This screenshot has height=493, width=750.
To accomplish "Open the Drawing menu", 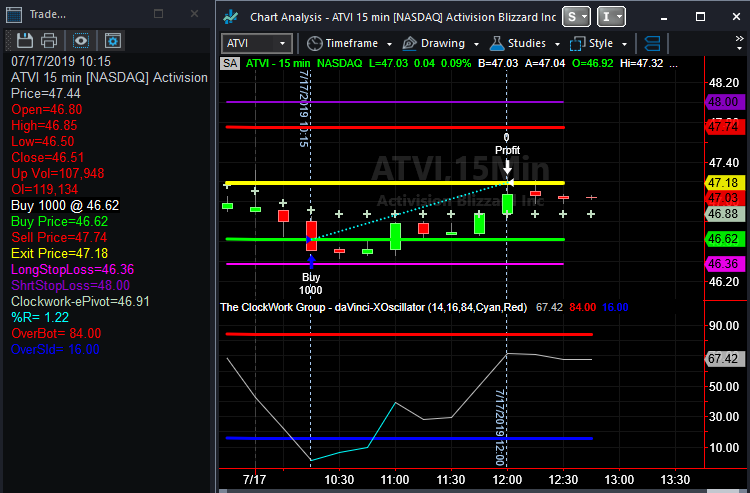I will (441, 44).
